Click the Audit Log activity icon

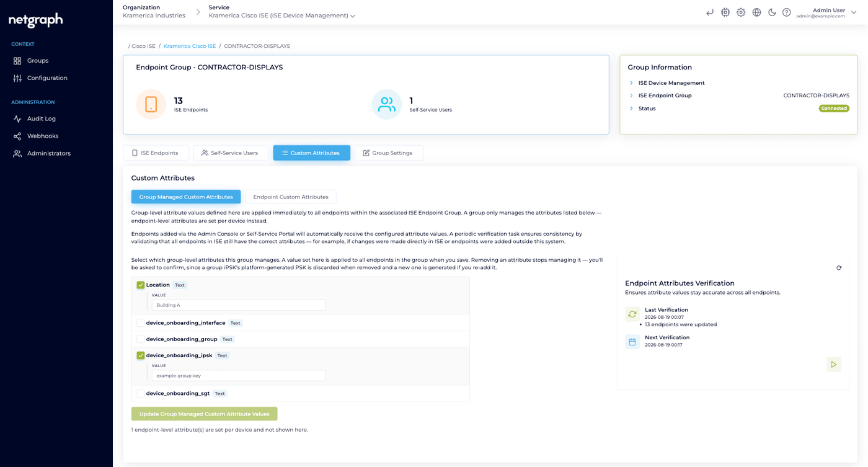coord(17,118)
